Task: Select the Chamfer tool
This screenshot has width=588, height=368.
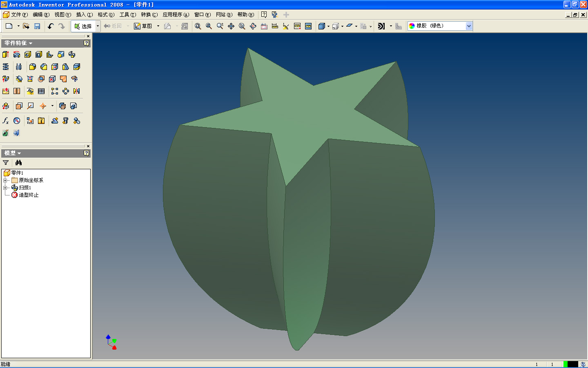Action: tap(44, 67)
